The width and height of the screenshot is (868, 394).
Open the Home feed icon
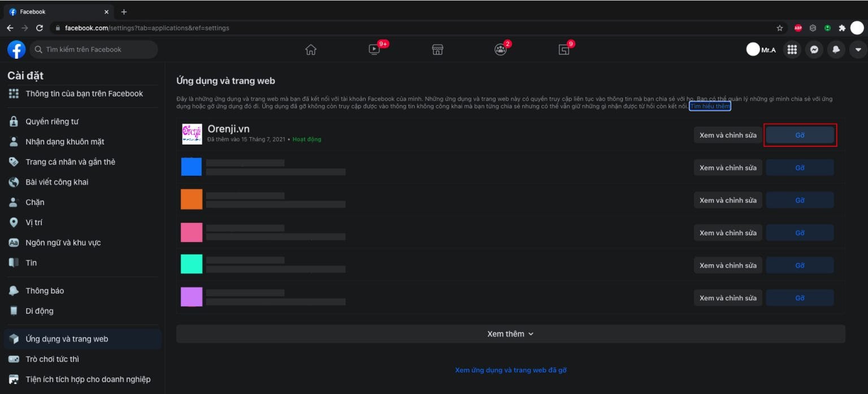pos(310,50)
